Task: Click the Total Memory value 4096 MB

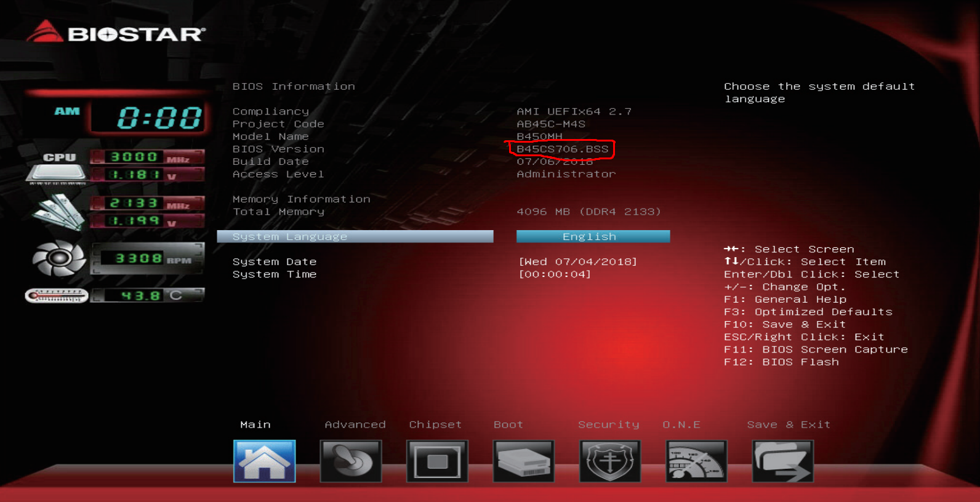Action: tap(588, 212)
